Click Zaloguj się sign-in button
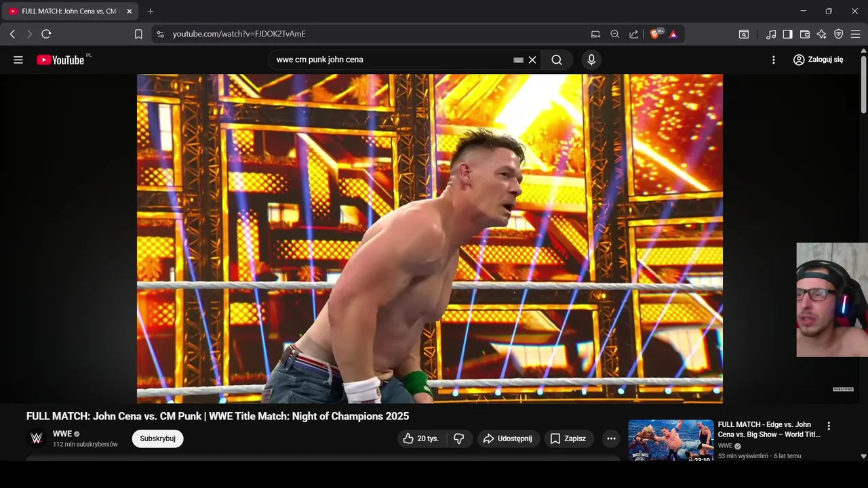The width and height of the screenshot is (868, 488). tap(818, 60)
